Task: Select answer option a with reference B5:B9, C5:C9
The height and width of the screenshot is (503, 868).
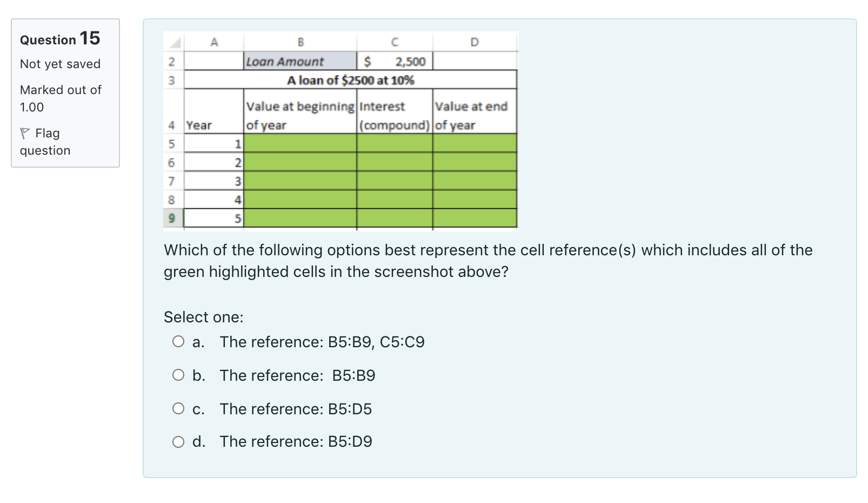Action: pyautogui.click(x=178, y=342)
